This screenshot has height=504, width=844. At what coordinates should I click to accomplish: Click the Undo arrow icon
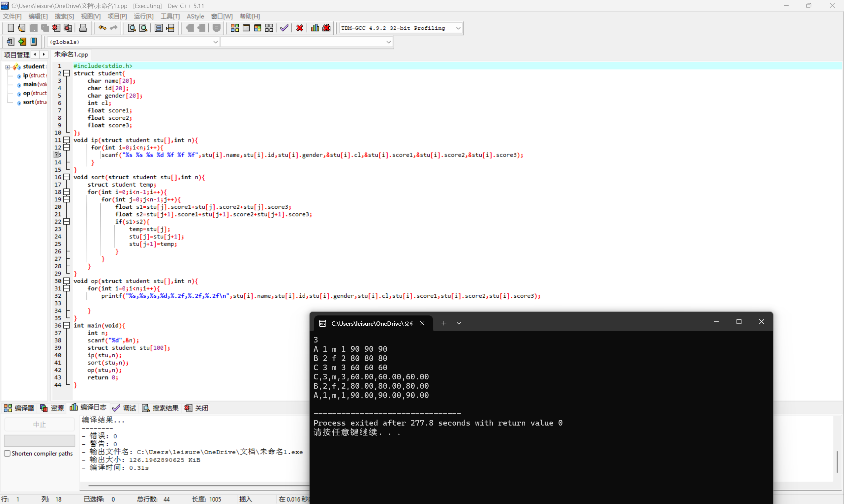coord(102,28)
